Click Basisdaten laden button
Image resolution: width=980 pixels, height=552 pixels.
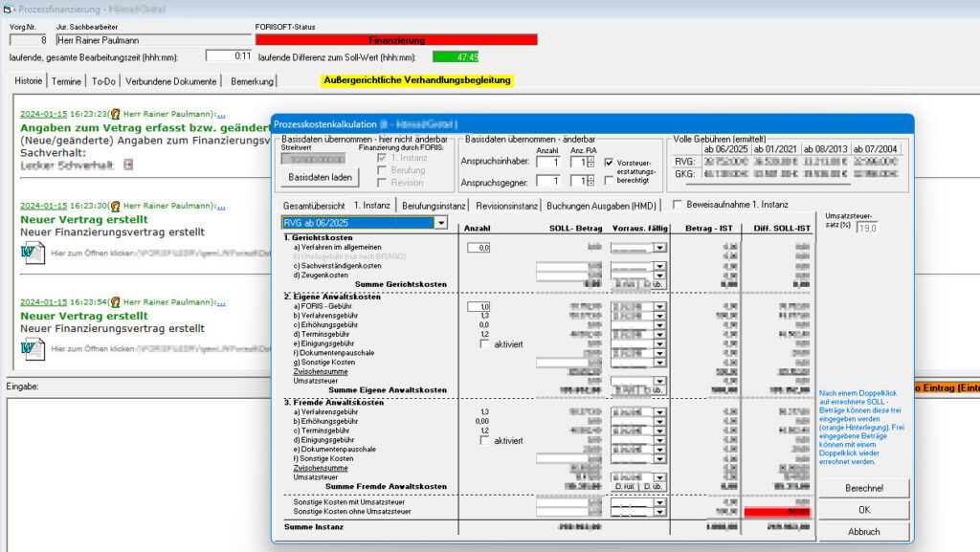pyautogui.click(x=320, y=177)
